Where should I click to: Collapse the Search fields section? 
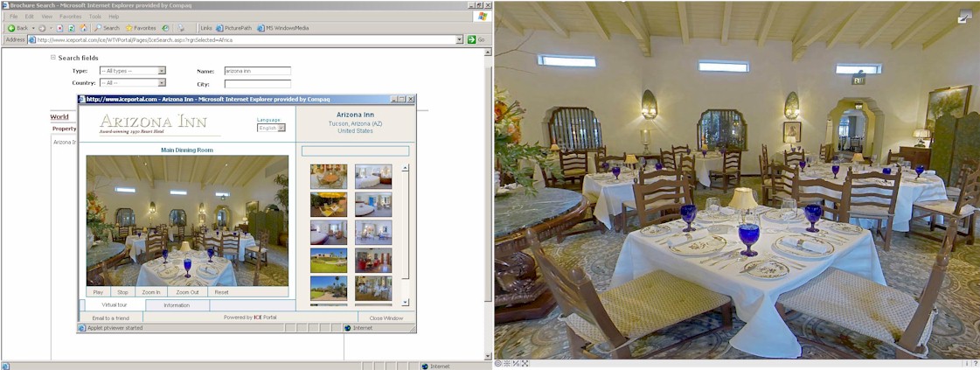pos(53,58)
